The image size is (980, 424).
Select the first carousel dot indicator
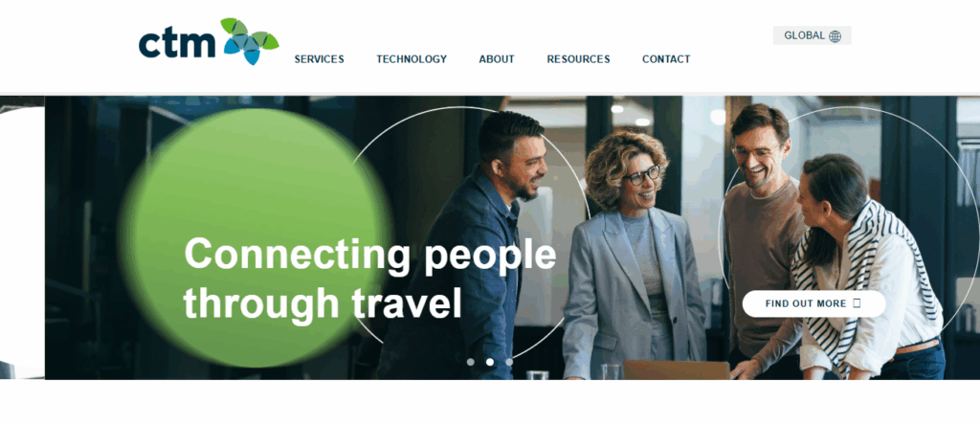point(471,362)
